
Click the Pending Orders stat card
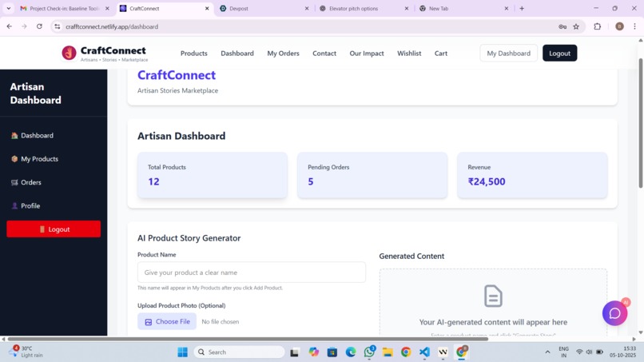coord(372,175)
